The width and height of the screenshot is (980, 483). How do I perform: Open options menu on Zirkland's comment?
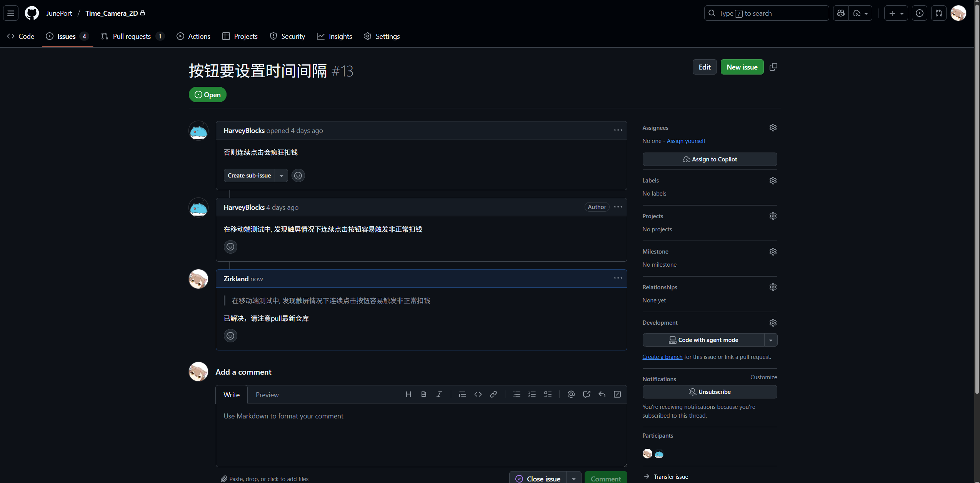point(618,278)
